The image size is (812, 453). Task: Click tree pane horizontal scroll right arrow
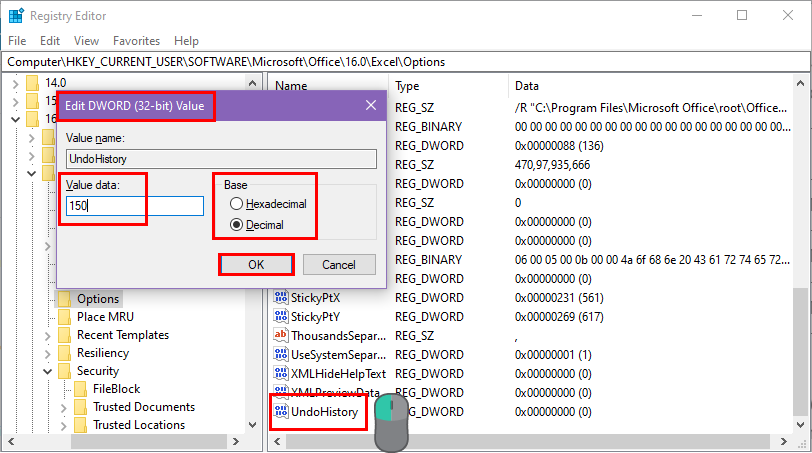[x=236, y=442]
